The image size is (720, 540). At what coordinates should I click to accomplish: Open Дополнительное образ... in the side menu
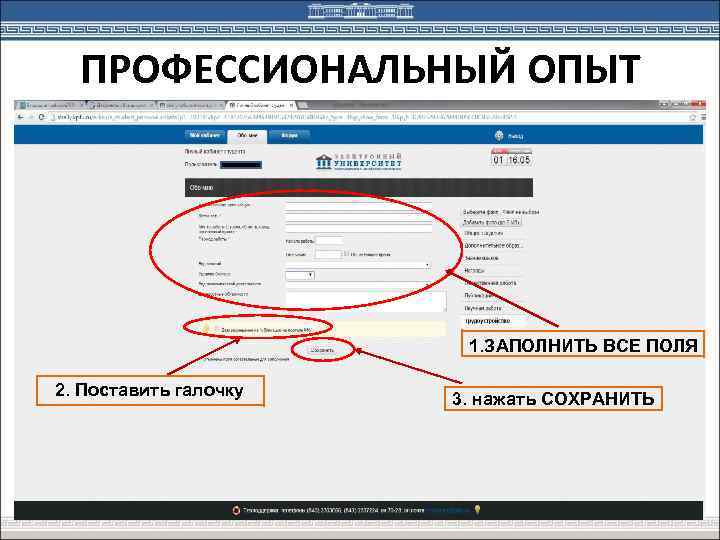(494, 246)
